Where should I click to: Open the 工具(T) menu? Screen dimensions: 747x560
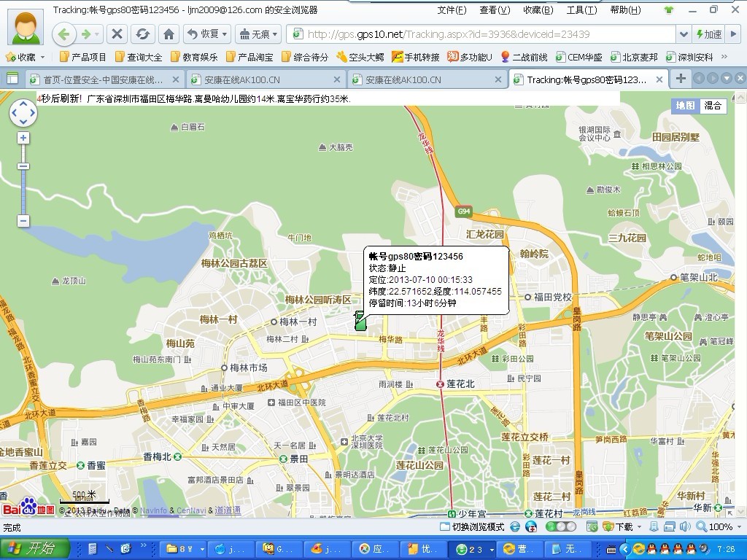click(581, 10)
